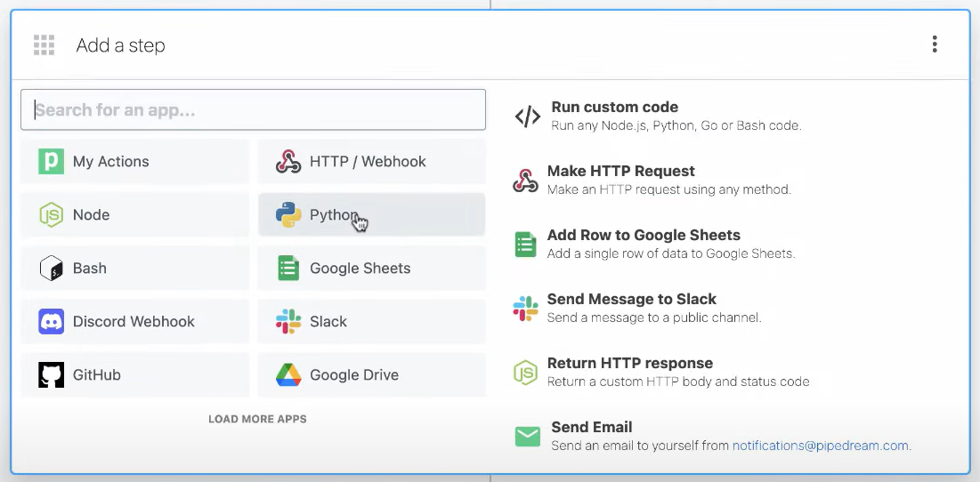Image resolution: width=980 pixels, height=482 pixels.
Task: Click 'Add a single row of data to Google Sheets.' text
Action: point(671,253)
